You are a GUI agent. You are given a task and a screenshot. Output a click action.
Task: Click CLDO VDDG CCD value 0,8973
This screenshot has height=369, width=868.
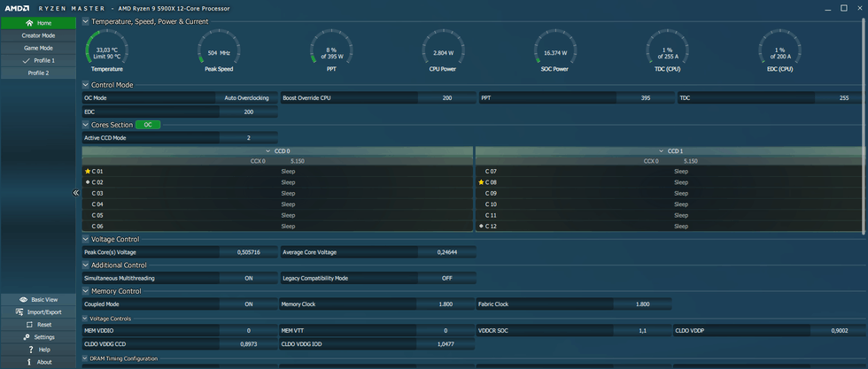pos(249,344)
